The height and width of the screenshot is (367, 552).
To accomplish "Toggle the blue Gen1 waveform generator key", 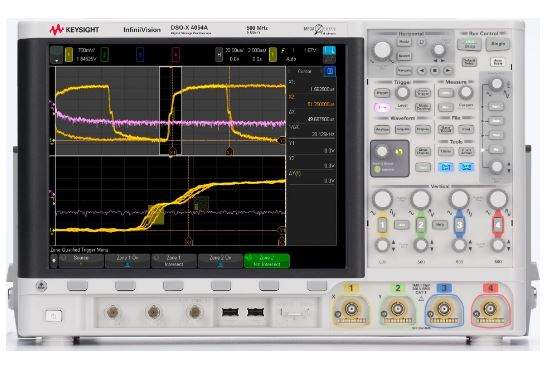I will coord(446,167).
